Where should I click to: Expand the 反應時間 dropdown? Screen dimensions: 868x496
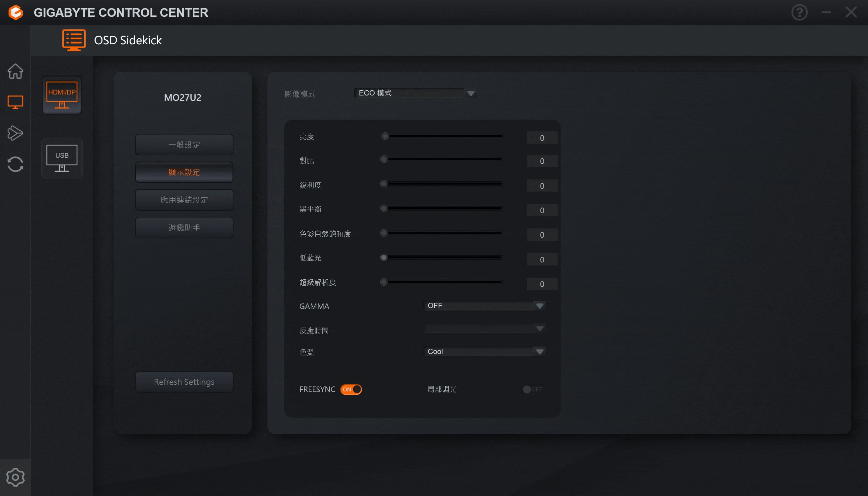point(484,328)
